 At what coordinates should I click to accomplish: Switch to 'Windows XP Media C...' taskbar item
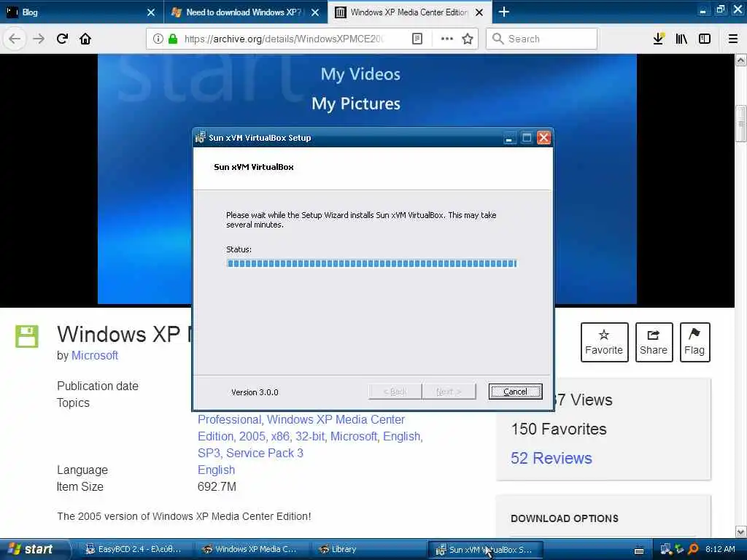pos(251,549)
